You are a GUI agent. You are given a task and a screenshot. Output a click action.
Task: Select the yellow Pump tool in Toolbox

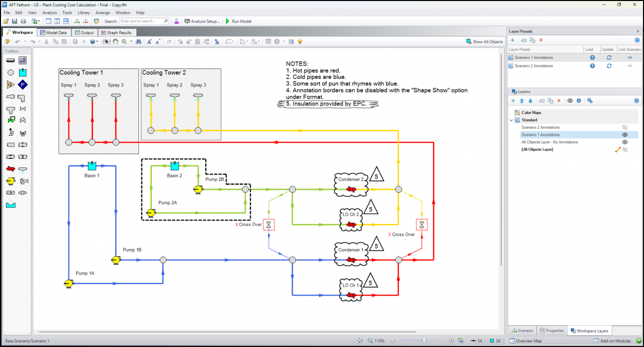(11, 181)
